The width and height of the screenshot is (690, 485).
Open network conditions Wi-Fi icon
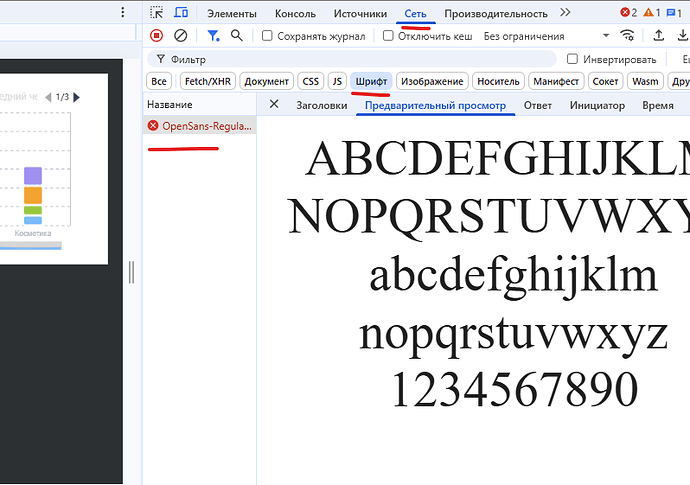(x=627, y=35)
